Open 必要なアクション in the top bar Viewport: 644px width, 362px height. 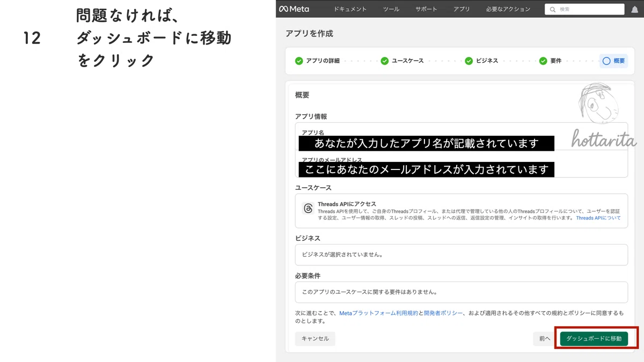pyautogui.click(x=508, y=9)
